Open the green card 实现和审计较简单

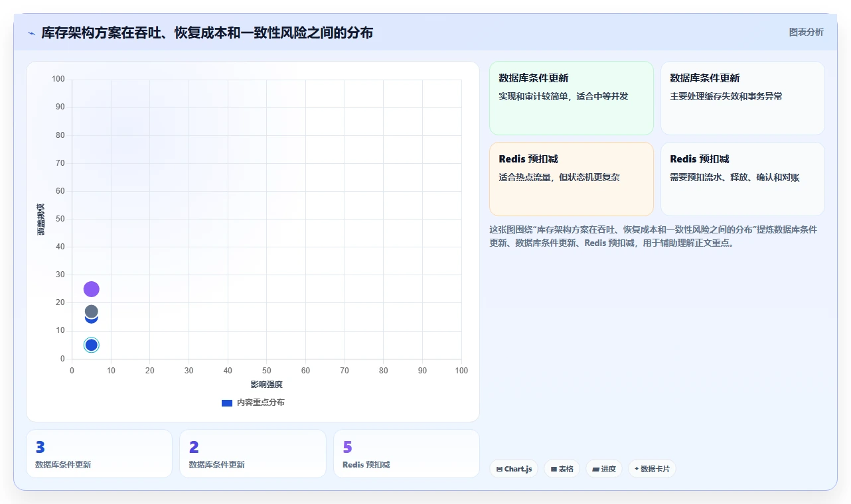pos(572,98)
